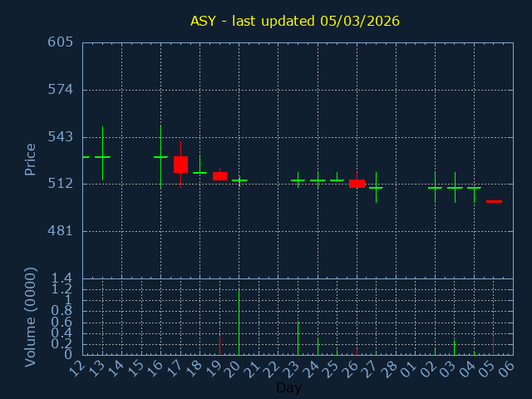Select the last red candle on day 05
Image resolution: width=532 pixels, height=399 pixels.
(x=494, y=201)
